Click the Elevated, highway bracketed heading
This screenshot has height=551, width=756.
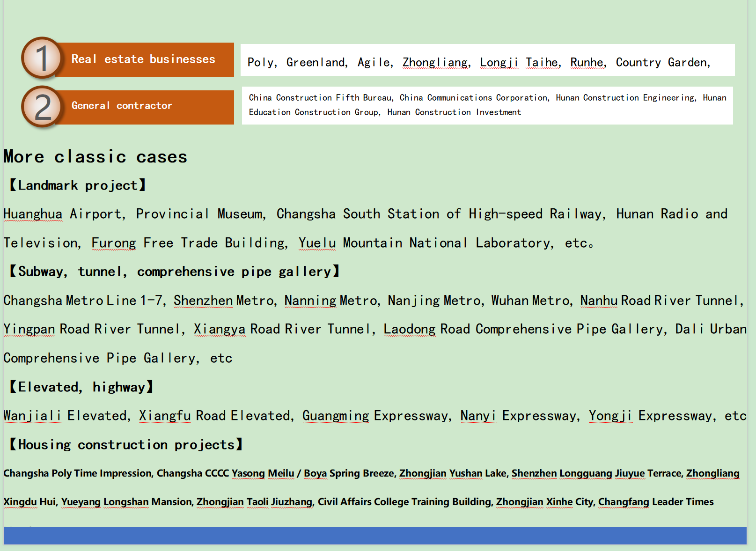(81, 387)
